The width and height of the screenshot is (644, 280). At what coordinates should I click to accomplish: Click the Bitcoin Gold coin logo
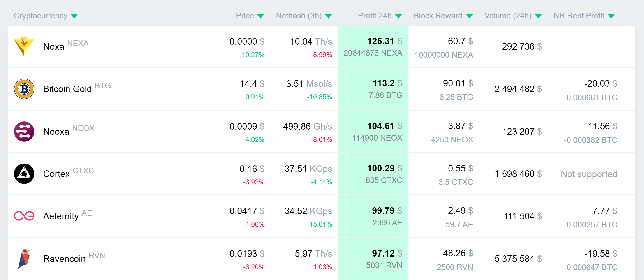(24, 89)
